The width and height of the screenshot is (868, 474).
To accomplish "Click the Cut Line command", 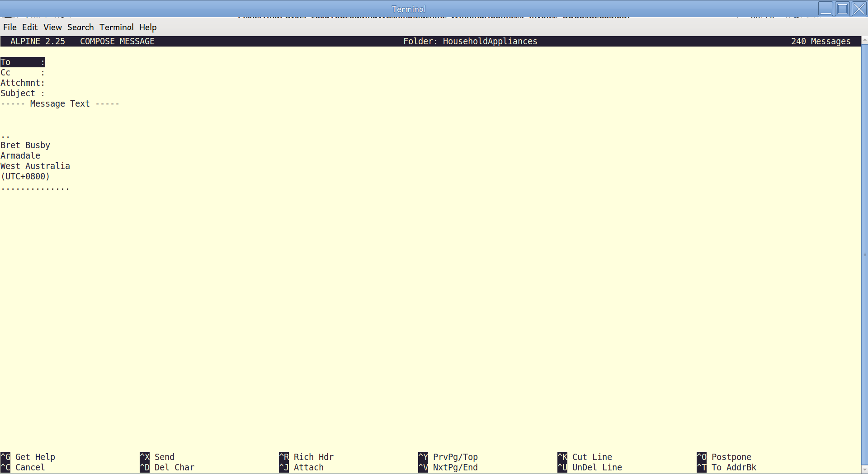I will pyautogui.click(x=592, y=457).
